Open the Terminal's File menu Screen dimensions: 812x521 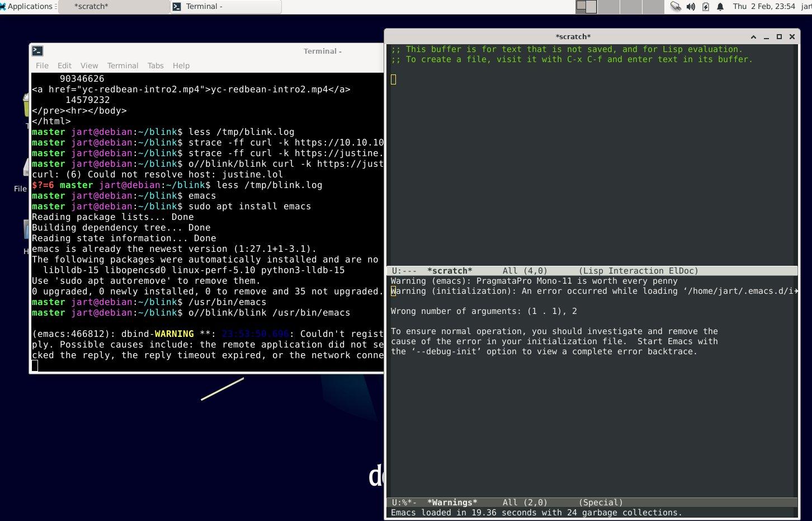tap(42, 65)
